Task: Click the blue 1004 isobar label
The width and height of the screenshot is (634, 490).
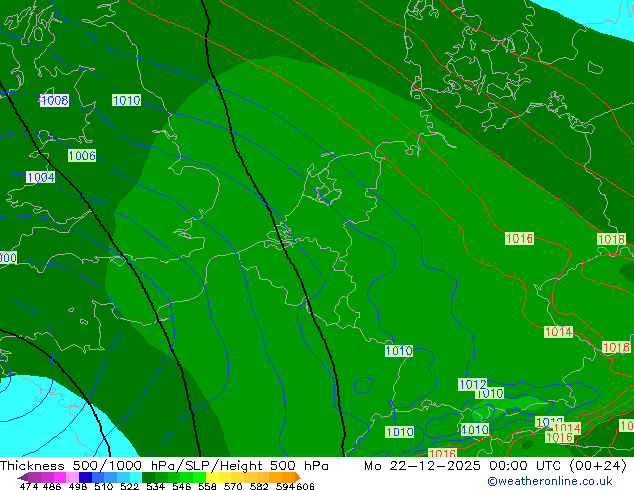Action: point(40,177)
